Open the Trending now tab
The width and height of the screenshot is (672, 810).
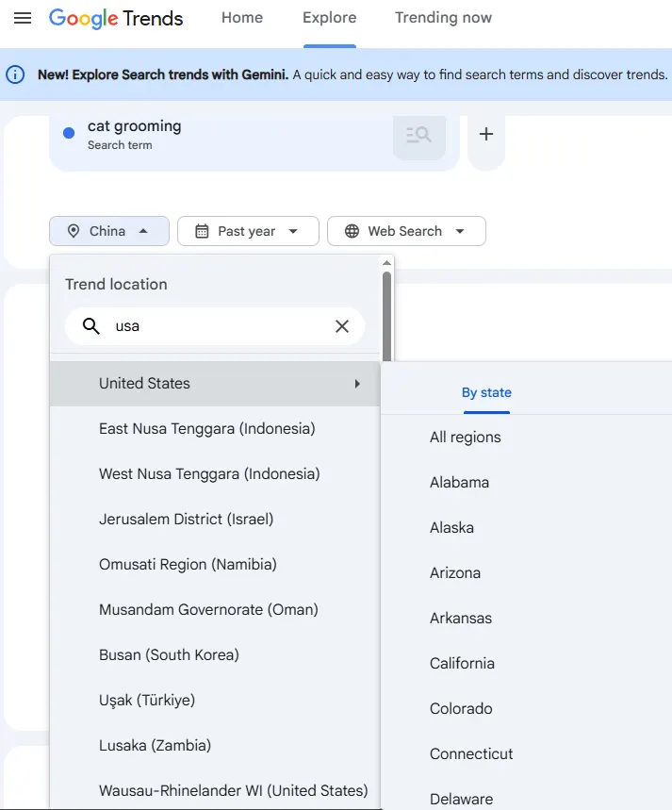pyautogui.click(x=443, y=18)
